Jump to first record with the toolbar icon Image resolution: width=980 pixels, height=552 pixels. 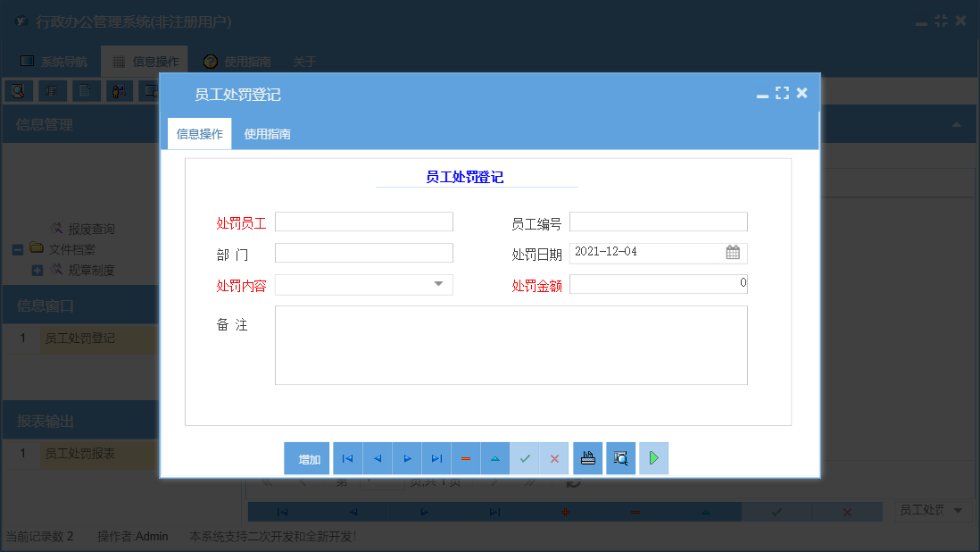347,457
